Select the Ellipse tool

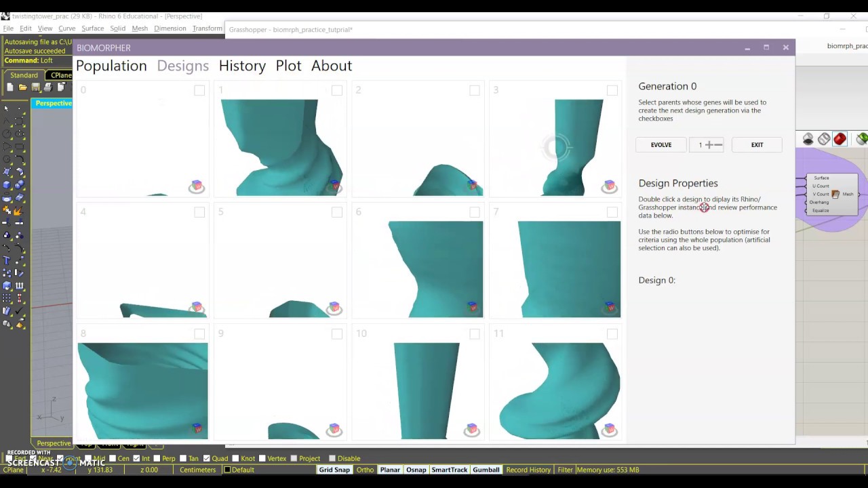coord(19,134)
